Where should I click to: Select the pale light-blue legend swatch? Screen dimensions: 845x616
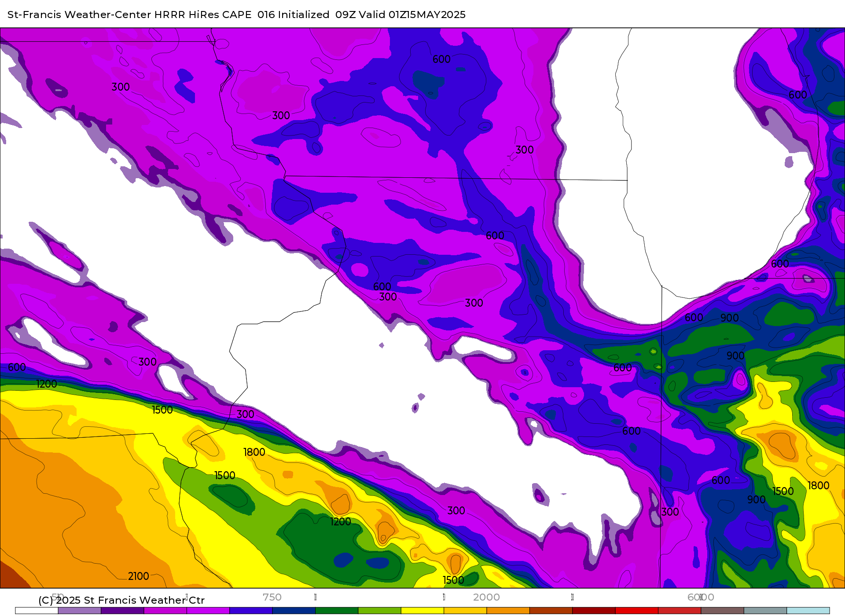point(808,611)
